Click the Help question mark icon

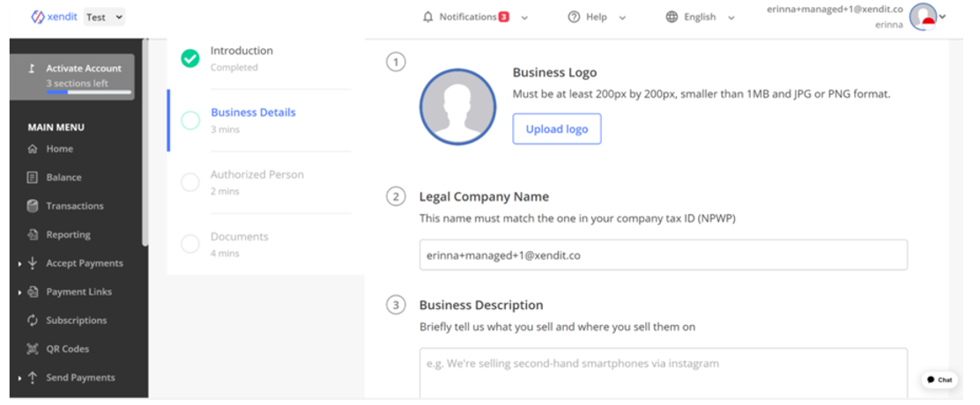click(x=574, y=17)
